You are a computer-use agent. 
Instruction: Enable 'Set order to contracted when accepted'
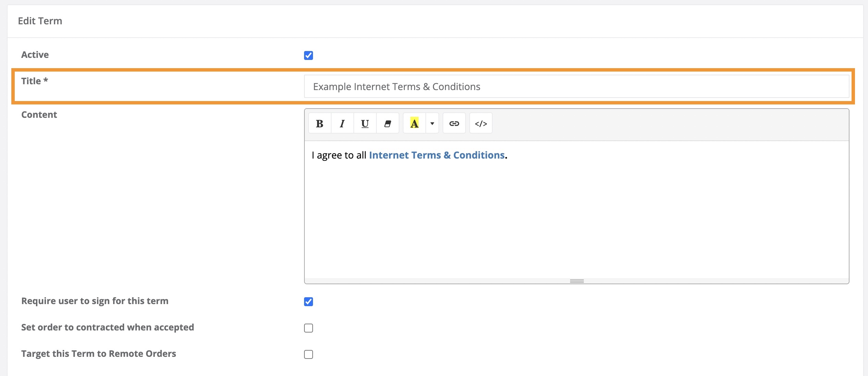[x=308, y=328]
